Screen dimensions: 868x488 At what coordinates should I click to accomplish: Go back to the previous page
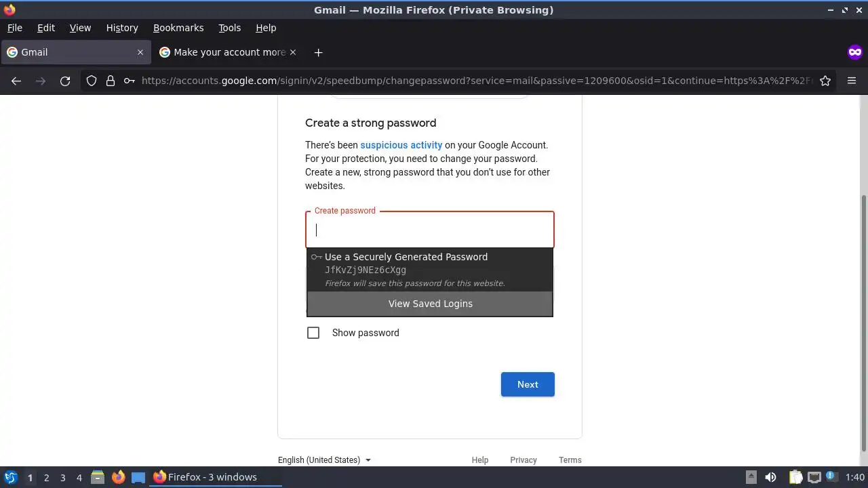coord(16,81)
